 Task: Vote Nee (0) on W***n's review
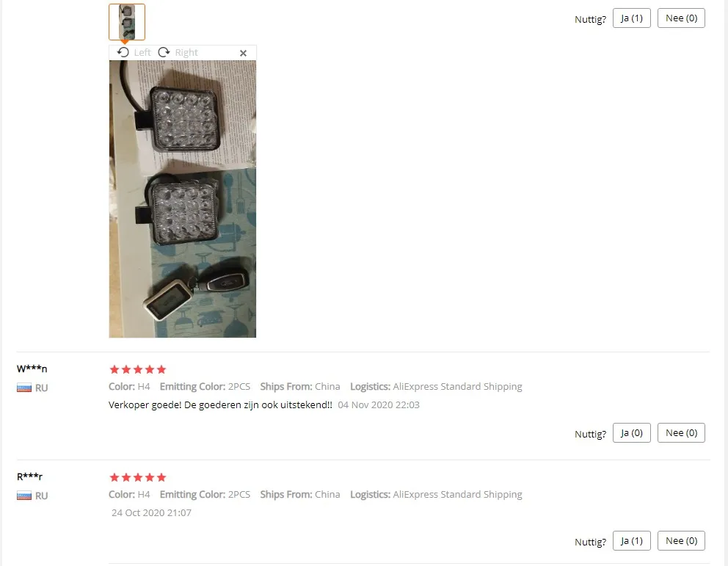coord(681,432)
